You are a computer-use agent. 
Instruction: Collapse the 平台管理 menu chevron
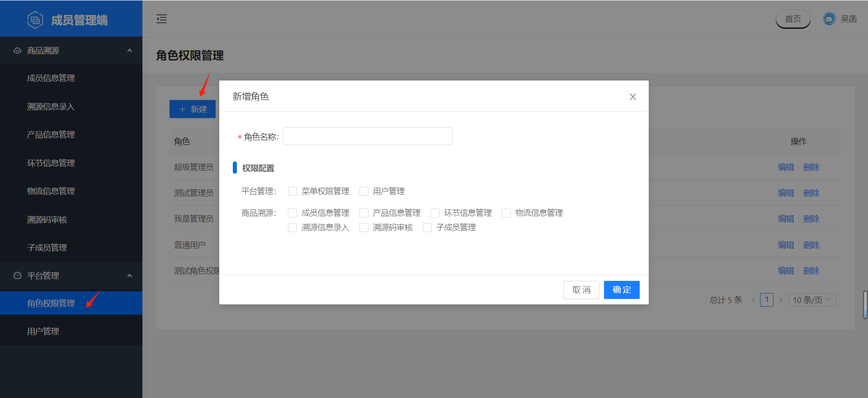(x=130, y=275)
